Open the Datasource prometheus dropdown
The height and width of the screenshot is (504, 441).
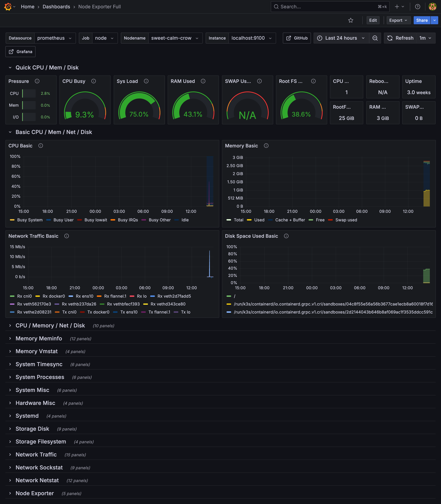coord(55,38)
